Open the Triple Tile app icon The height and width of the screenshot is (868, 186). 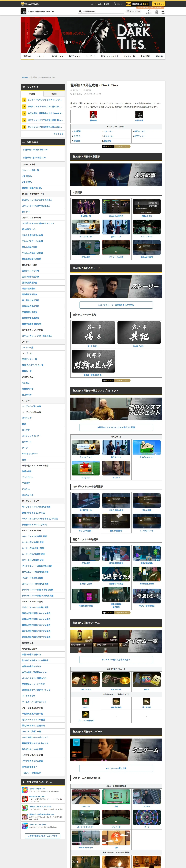(25, 808)
